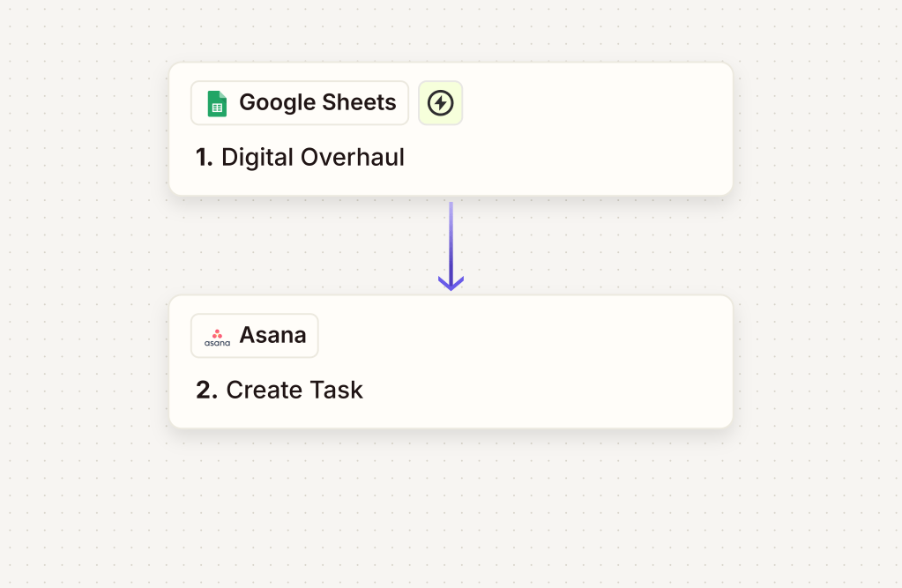Click the purple arrowhead between the steps
Screen dimensions: 902x588
(x=451, y=283)
